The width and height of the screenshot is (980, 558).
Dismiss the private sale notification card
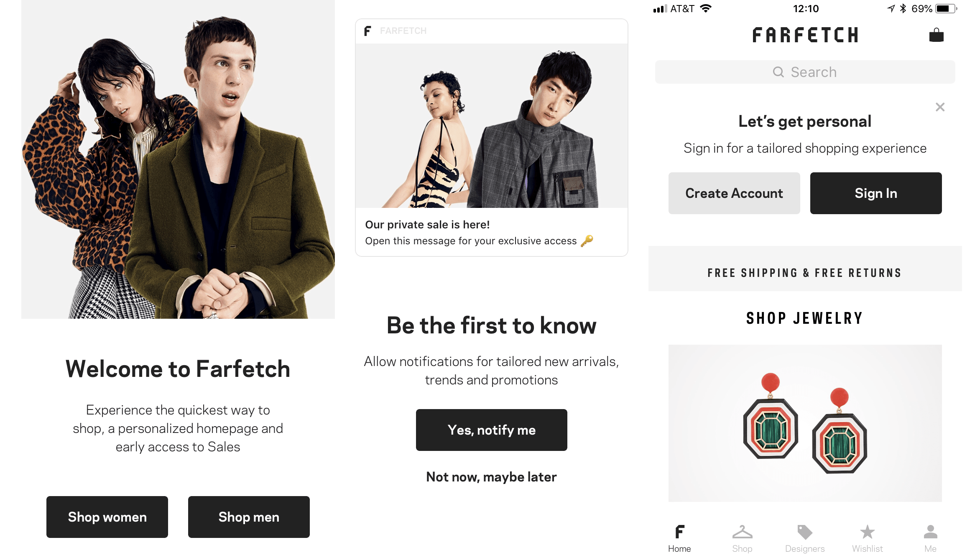pos(491,477)
